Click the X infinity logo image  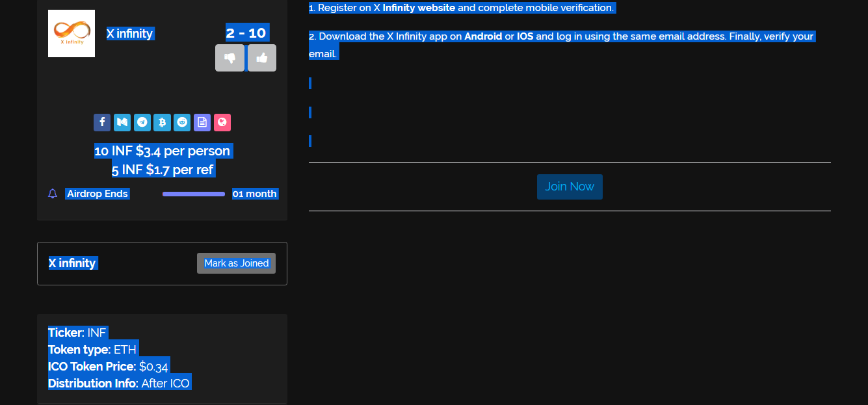coord(72,33)
